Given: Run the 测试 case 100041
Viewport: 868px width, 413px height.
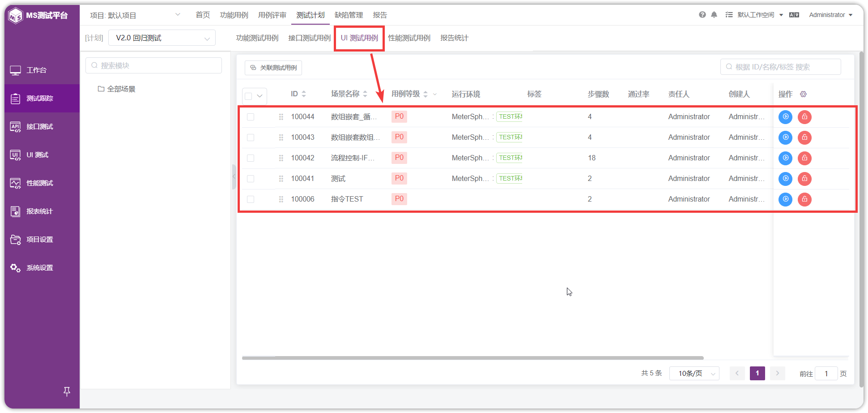Looking at the screenshot, I should (x=785, y=179).
